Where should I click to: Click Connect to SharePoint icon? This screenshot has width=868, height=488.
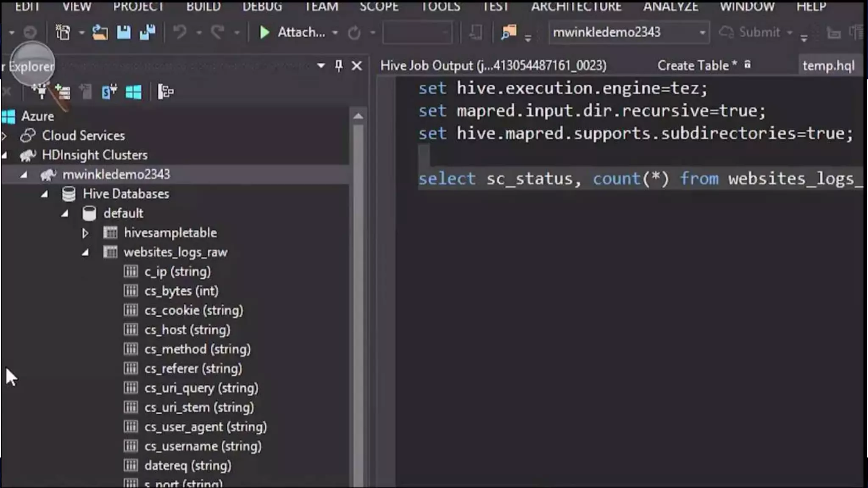(109, 91)
